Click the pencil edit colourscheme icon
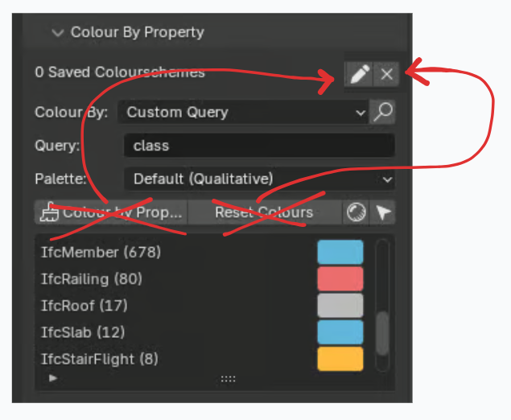511x420 pixels. pyautogui.click(x=358, y=74)
